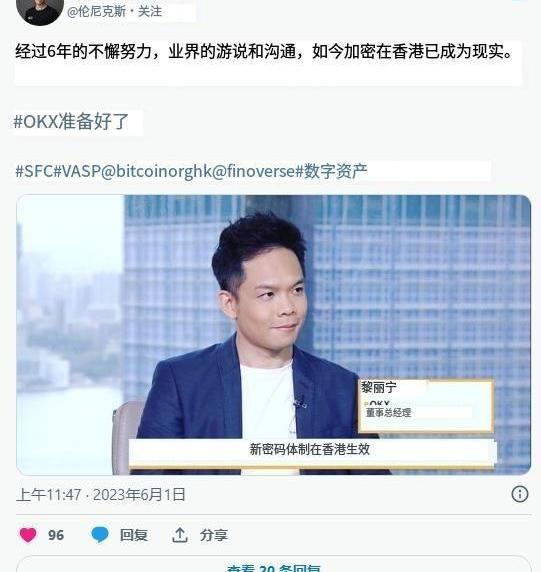Viewport: 541px width, 572px height.
Task: Click the blue reply speech bubble icon
Action: click(100, 535)
